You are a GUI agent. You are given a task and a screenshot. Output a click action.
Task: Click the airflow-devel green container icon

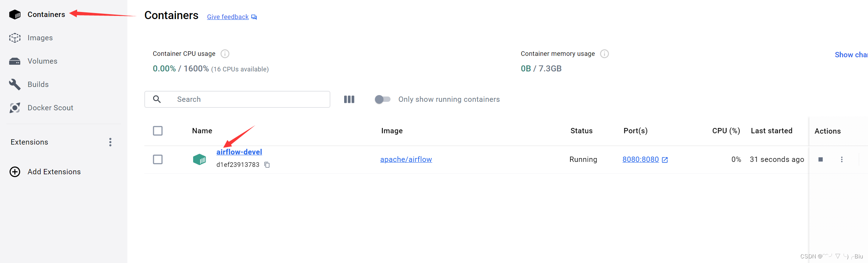[x=199, y=159]
